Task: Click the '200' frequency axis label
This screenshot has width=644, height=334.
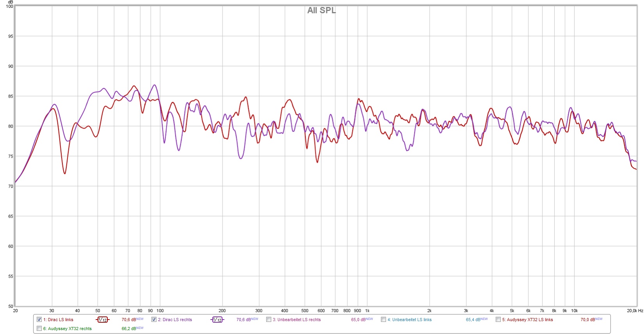Action: click(222, 311)
